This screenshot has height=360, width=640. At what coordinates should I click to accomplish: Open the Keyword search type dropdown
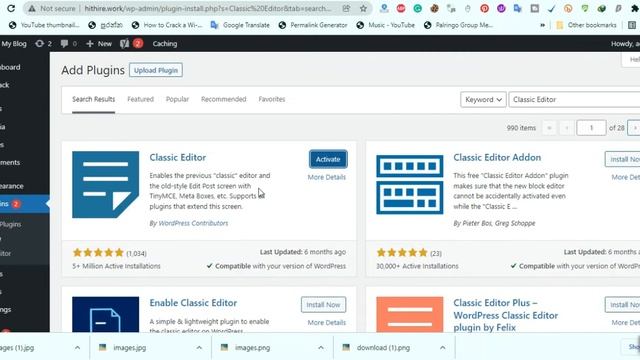coord(483,100)
